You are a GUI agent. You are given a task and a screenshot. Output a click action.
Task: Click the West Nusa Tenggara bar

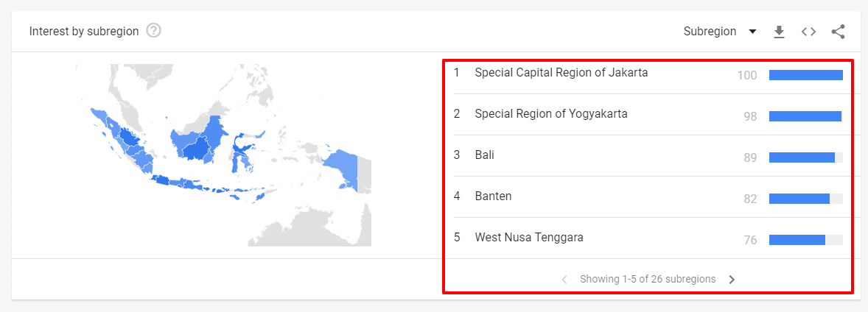coord(797,240)
